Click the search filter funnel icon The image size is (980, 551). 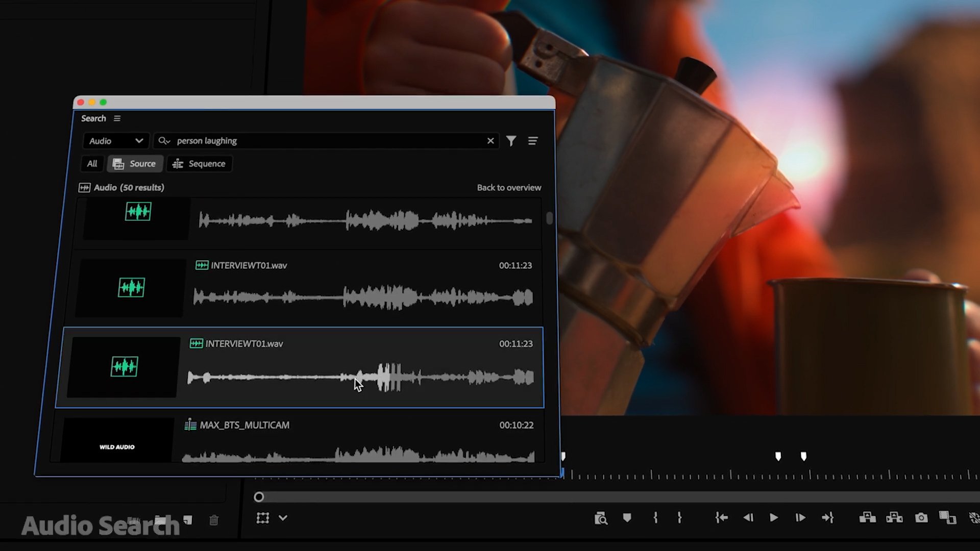click(x=511, y=141)
